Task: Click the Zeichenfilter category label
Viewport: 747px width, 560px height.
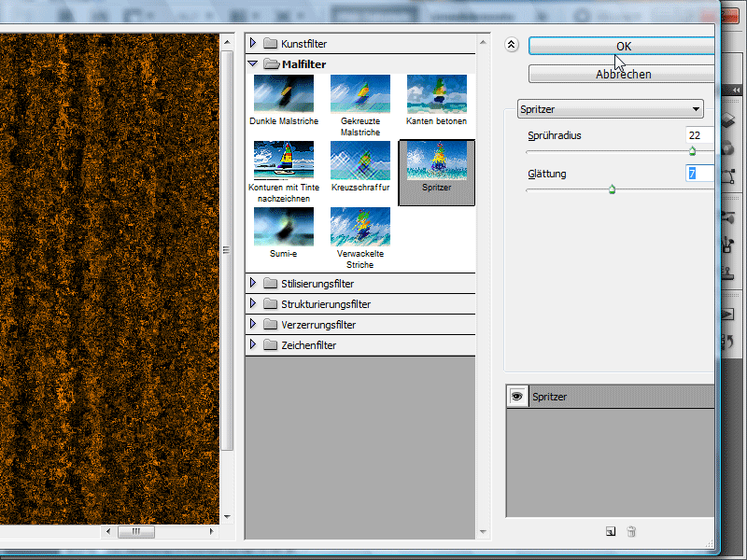Action: 309,345
